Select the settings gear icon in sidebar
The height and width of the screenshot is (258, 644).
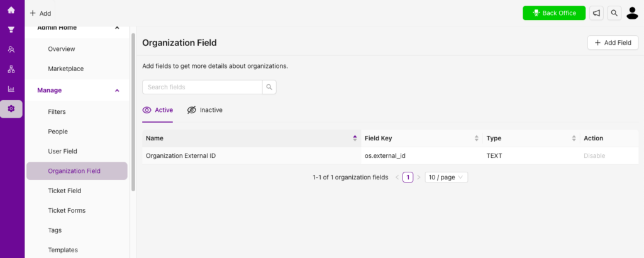11,109
